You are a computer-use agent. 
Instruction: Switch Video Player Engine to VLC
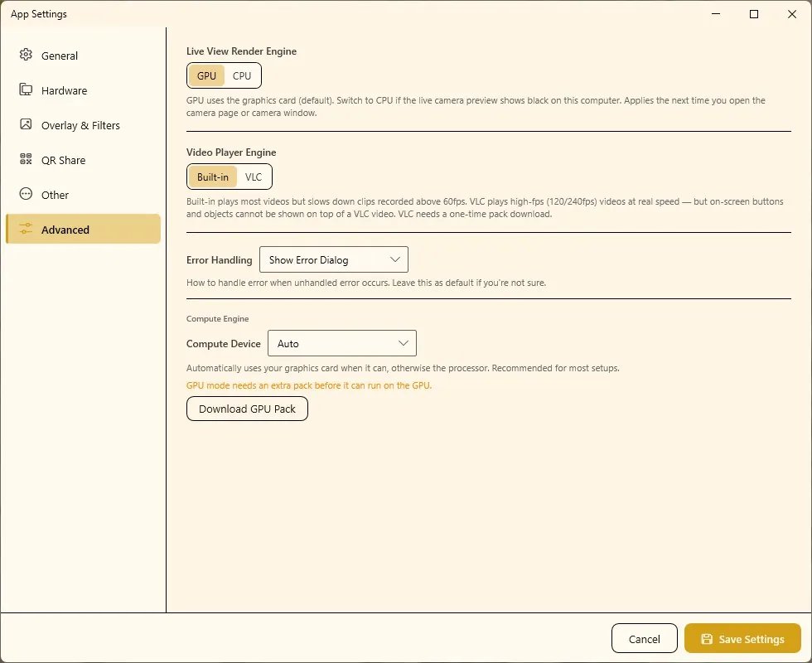[x=254, y=177]
